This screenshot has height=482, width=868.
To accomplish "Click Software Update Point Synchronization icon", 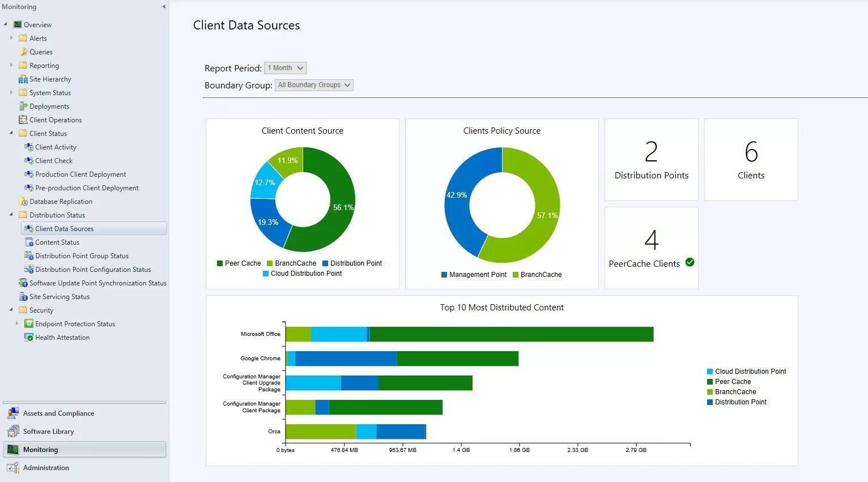I will point(23,283).
